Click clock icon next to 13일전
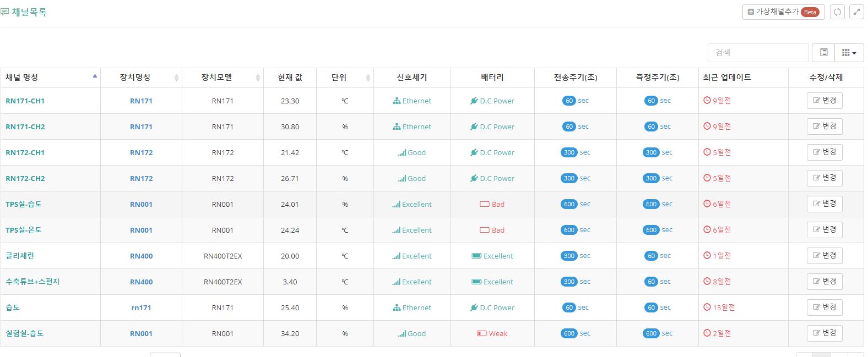 tap(707, 307)
